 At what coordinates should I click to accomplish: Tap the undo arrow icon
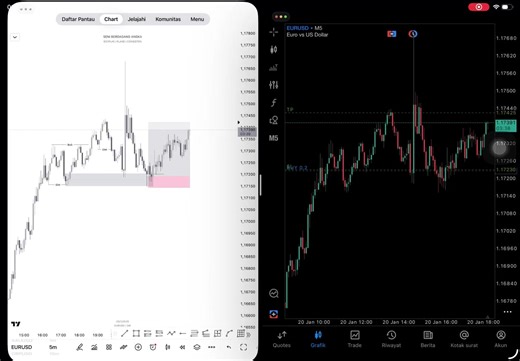[229, 347]
